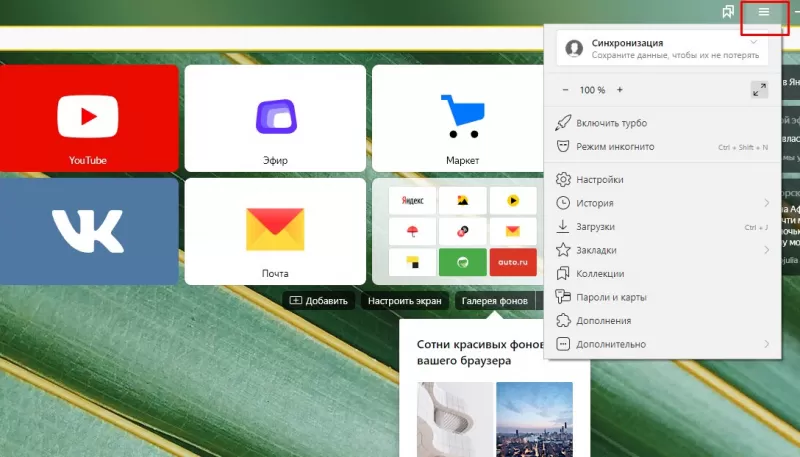The image size is (800, 457).
Task: Click the red-and-black circles mini icon in the folder tile
Action: (463, 232)
